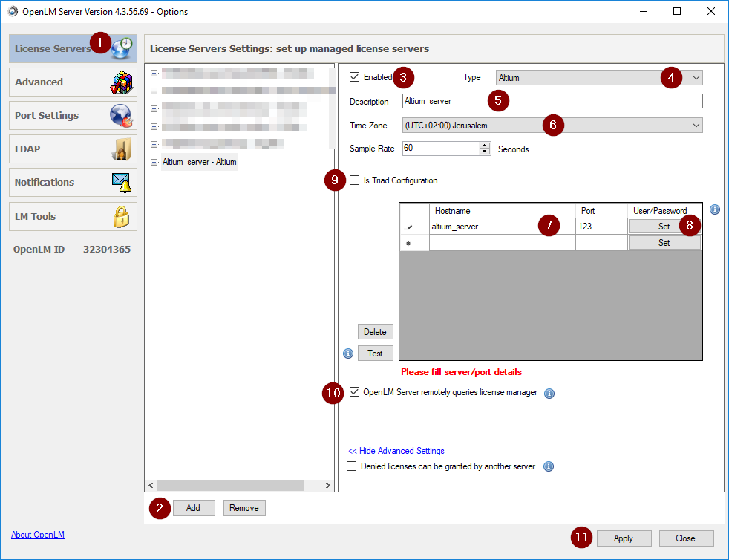Open the Type dropdown showing Altium
729x560 pixels.
tap(599, 77)
